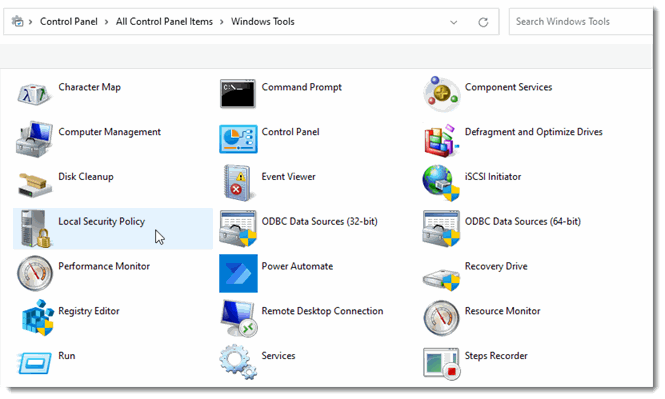Select the "Local Security Policy" label
665x399 pixels.
[101, 221]
